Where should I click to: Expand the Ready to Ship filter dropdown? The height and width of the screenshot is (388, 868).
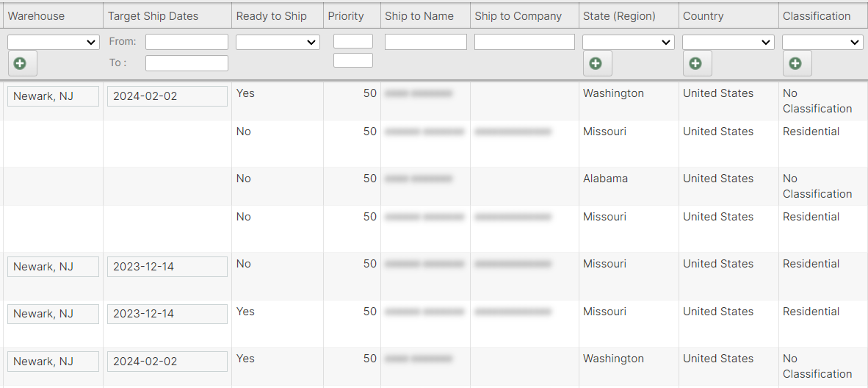point(278,43)
